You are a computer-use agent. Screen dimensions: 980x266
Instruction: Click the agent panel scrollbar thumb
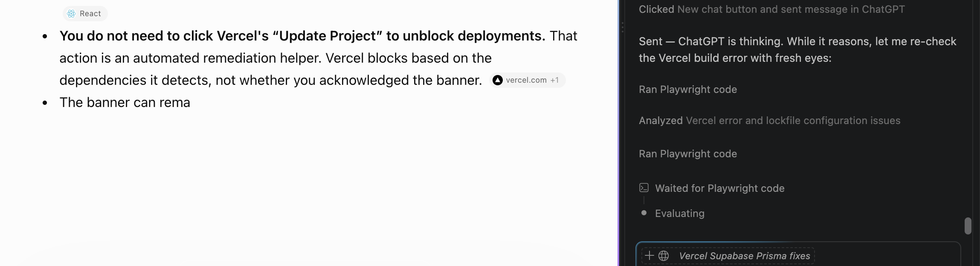click(x=968, y=226)
